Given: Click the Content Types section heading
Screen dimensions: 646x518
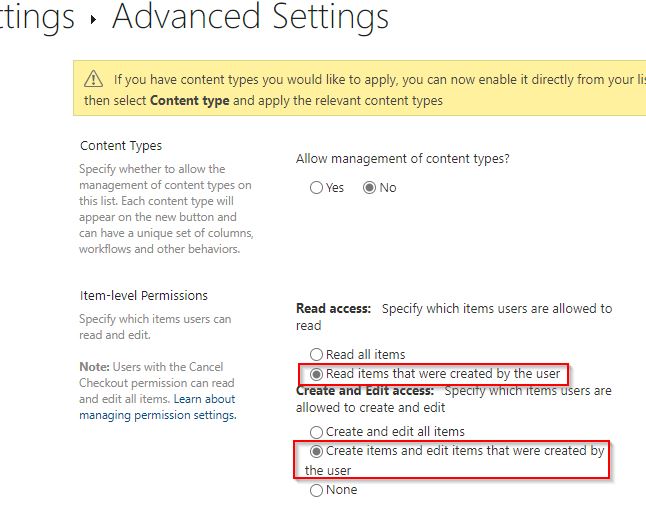Looking at the screenshot, I should (x=121, y=146).
